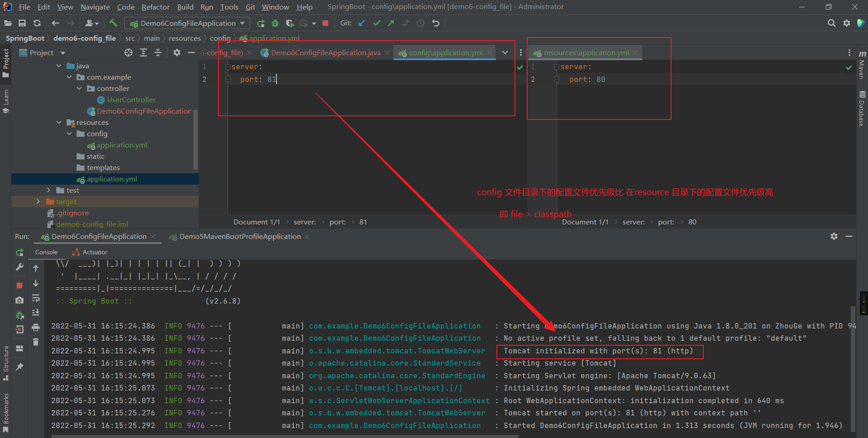The height and width of the screenshot is (438, 868).
Task: Start debugging with the bug icon
Action: click(x=275, y=24)
